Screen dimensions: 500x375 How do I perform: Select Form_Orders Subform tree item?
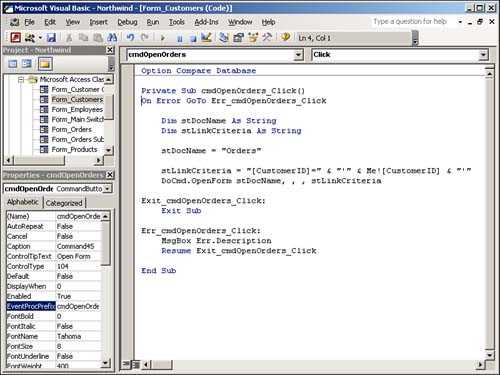(77, 139)
